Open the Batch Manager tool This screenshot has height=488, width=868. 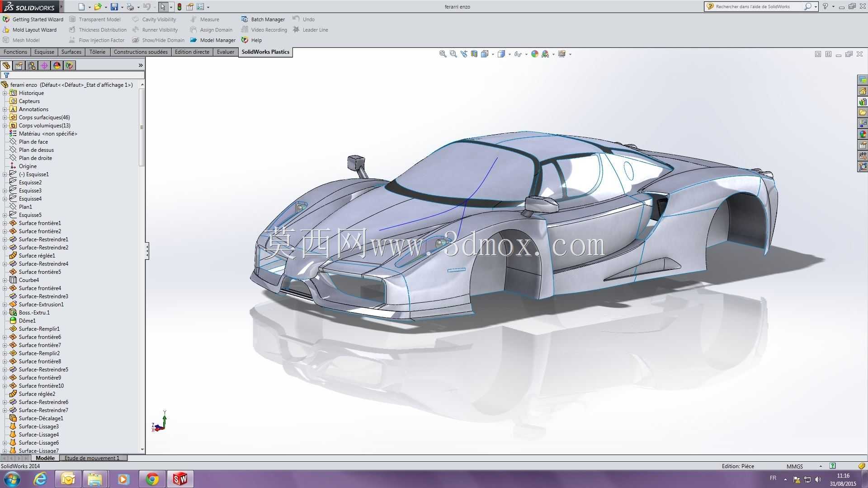[x=263, y=19]
